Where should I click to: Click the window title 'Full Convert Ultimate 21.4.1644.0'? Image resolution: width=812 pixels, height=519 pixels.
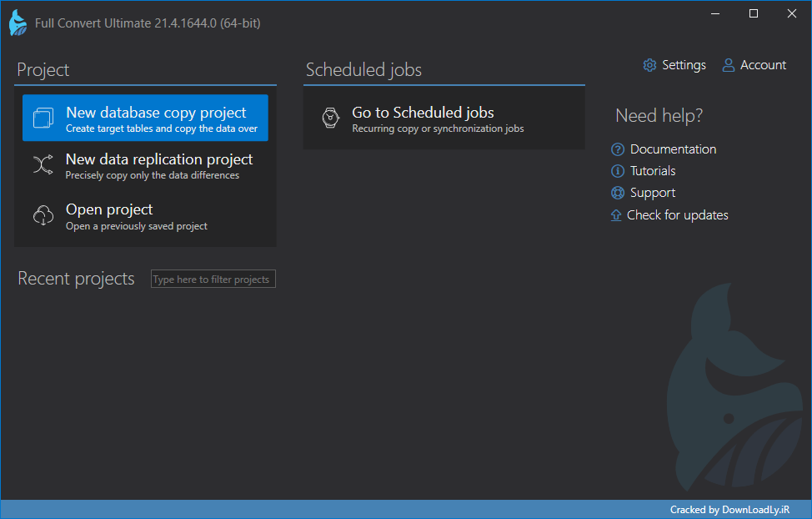coord(148,23)
